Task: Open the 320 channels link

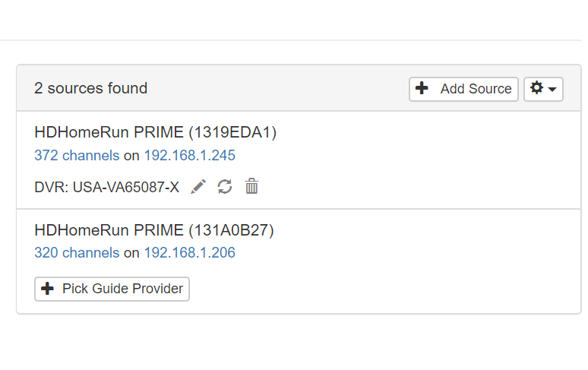Action: coord(77,253)
